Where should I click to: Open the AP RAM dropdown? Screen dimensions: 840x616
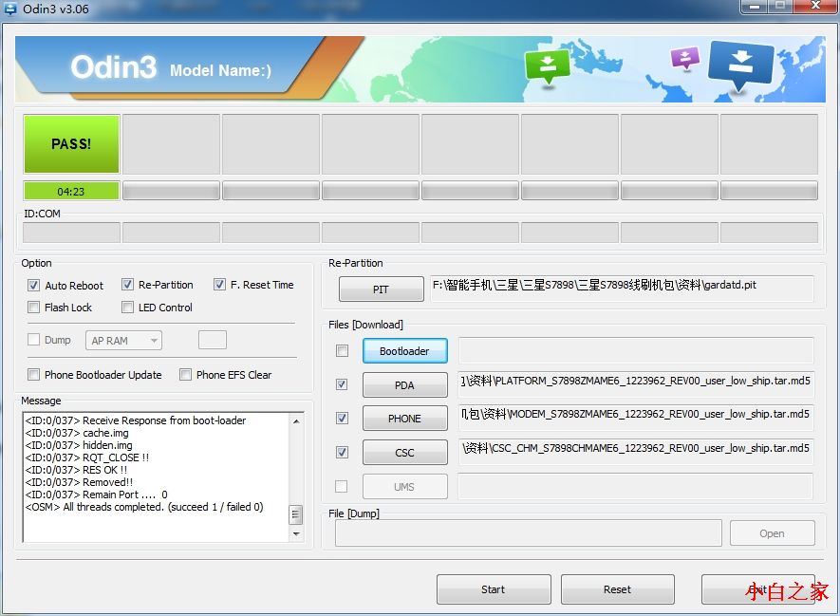123,341
